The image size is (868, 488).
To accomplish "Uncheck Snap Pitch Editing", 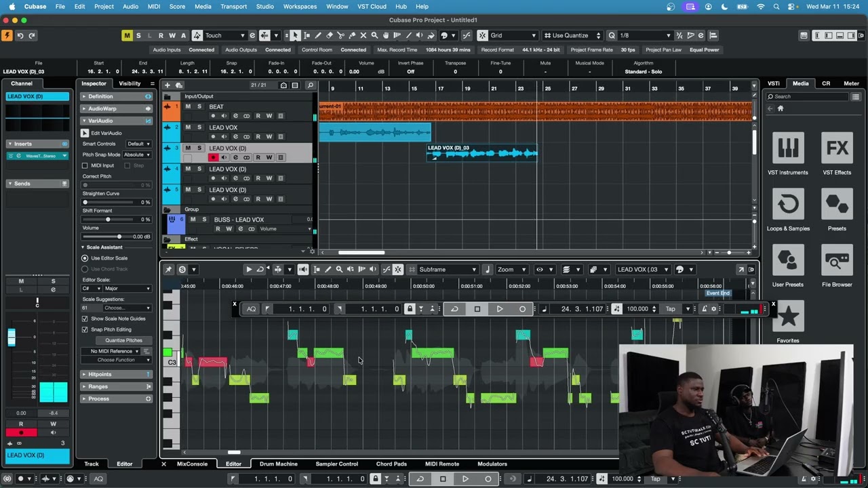I will [85, 329].
